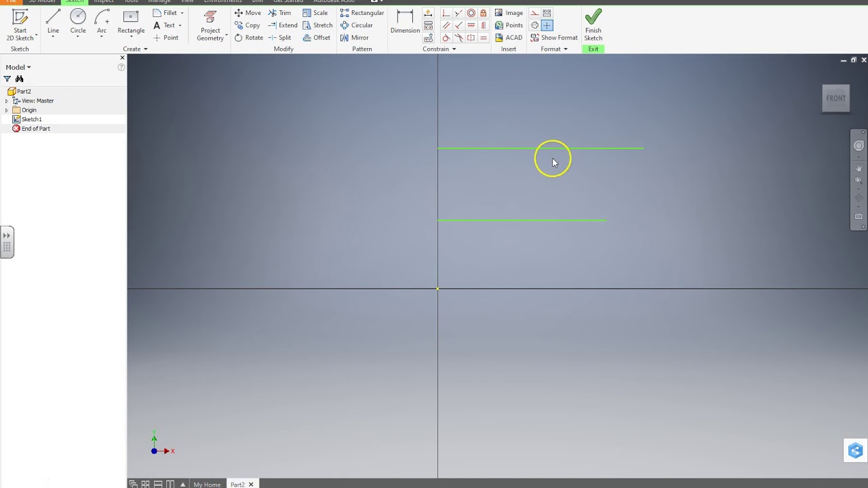Use the Trim tool

(279, 13)
